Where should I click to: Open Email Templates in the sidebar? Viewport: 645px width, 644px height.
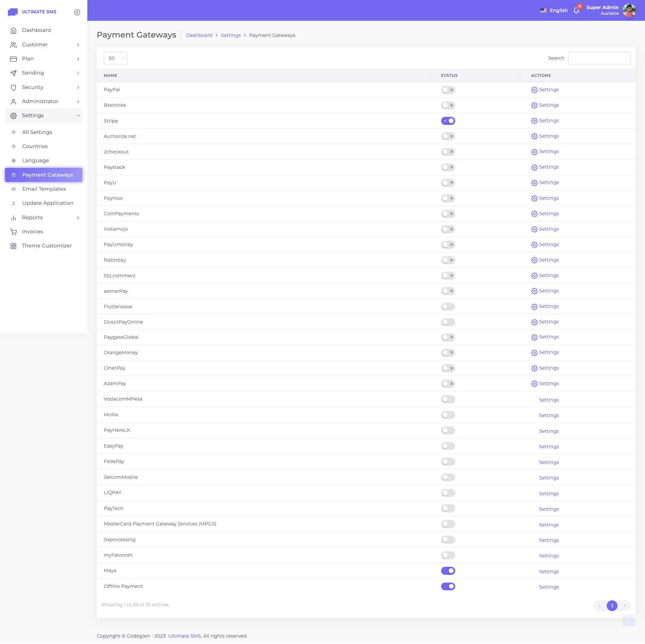(44, 189)
